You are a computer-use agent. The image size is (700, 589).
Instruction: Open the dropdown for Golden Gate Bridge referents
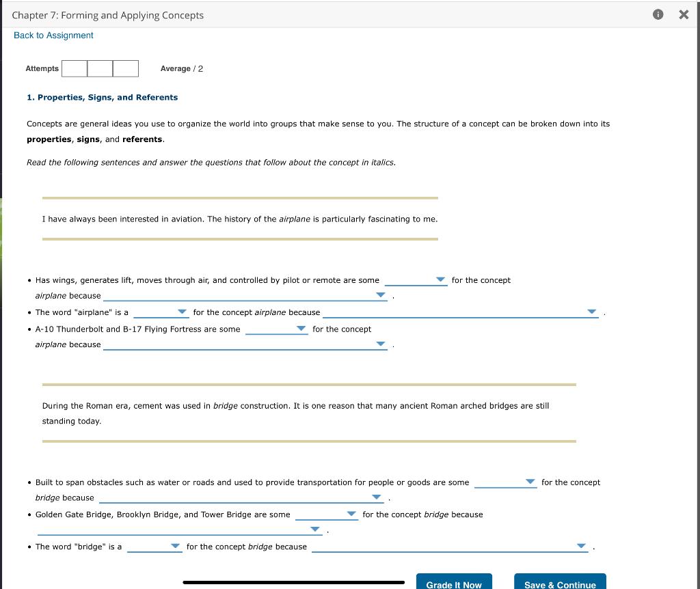pyautogui.click(x=352, y=514)
